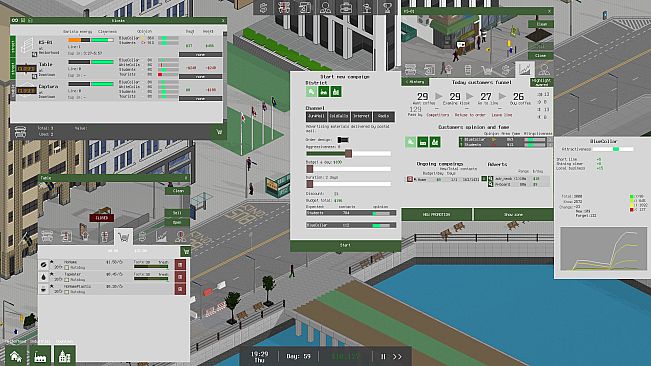Open the upgrade arrow tab in Table window
Screen dimensions: 651x366
[x=85, y=237]
